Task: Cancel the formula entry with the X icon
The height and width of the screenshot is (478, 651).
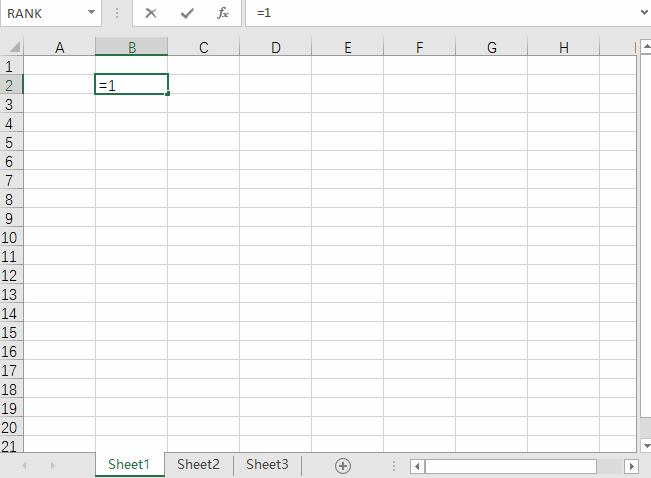Action: point(151,13)
